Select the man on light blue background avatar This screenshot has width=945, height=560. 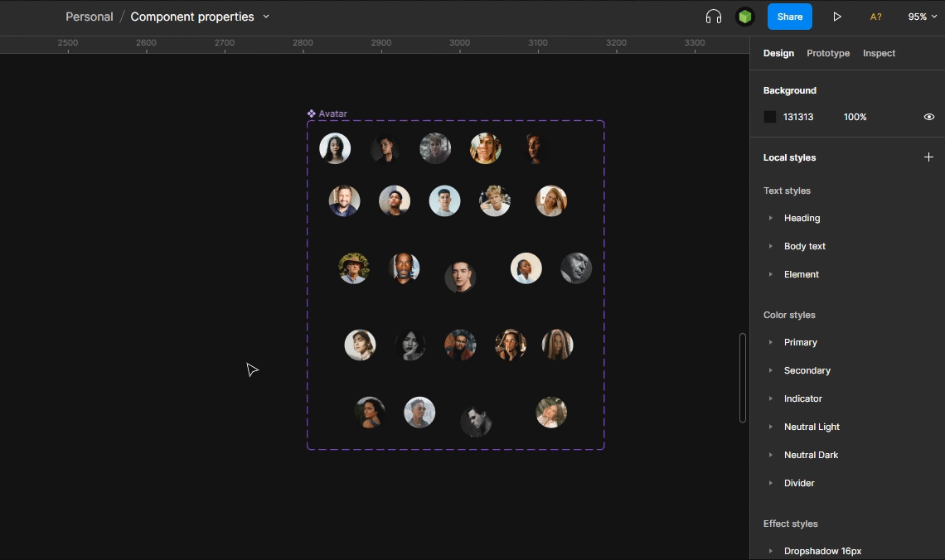click(445, 201)
